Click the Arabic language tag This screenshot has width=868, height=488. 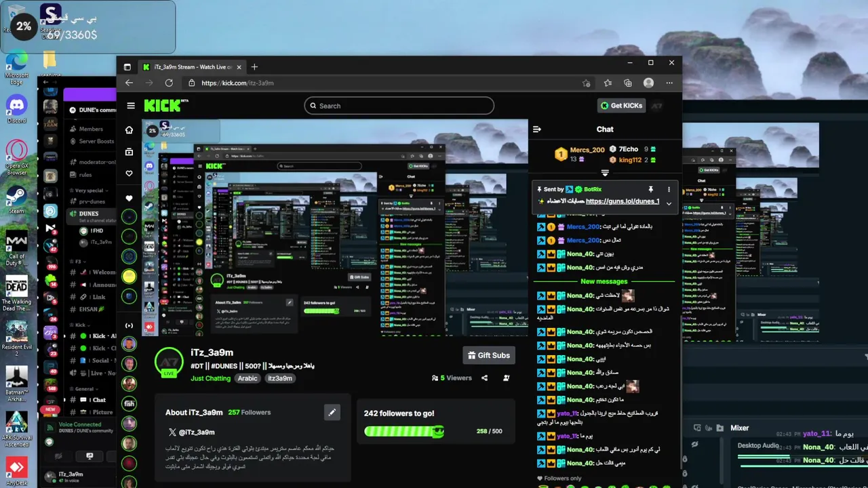[248, 378]
